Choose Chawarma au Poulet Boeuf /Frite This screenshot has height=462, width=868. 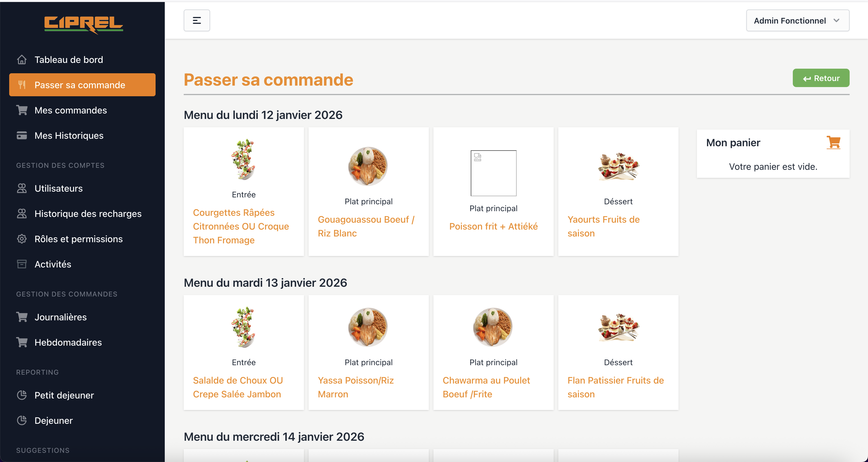pyautogui.click(x=486, y=387)
